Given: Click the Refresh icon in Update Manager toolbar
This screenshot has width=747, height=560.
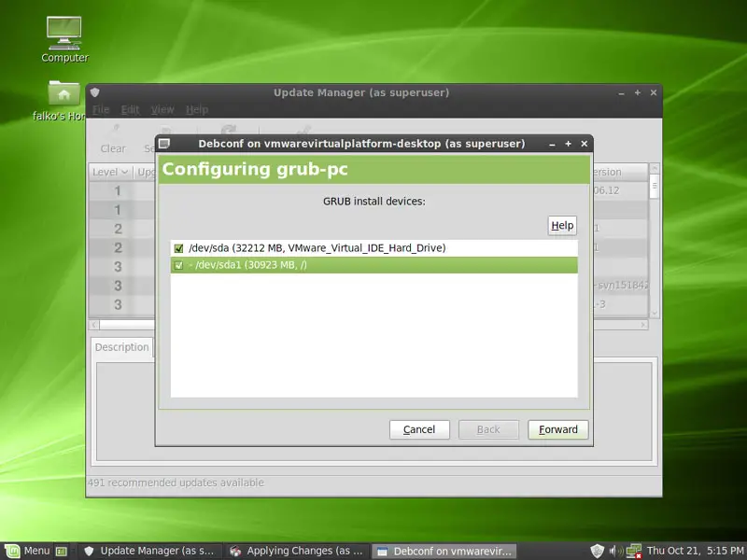Looking at the screenshot, I should point(229,131).
